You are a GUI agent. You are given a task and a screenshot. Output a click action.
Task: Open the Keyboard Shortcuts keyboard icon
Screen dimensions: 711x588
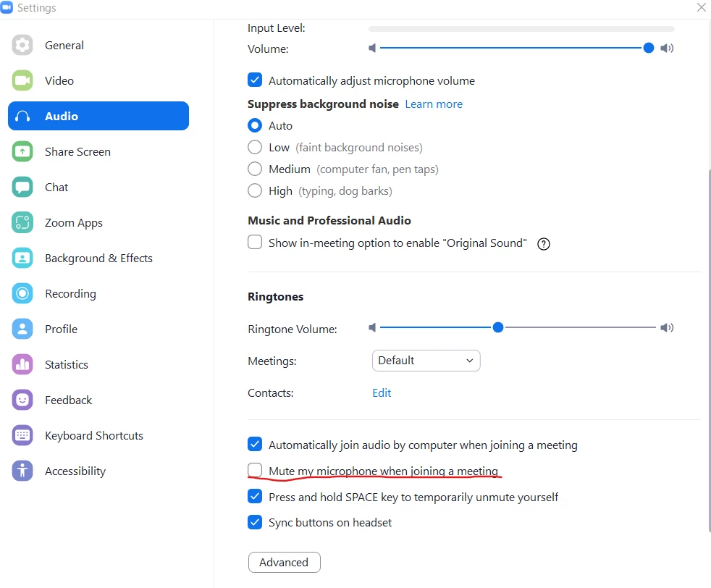(x=22, y=436)
